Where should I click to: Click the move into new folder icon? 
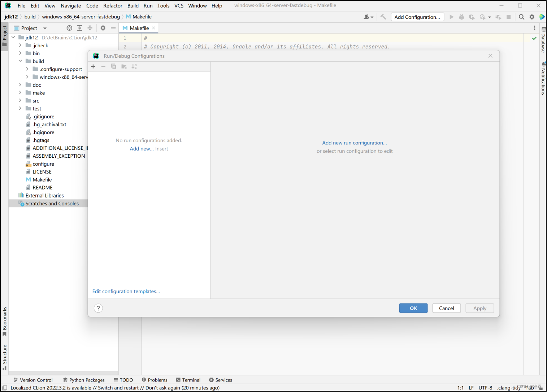124,66
